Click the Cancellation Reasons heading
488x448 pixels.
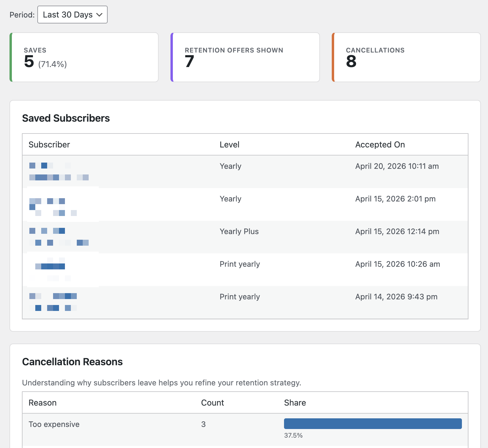[72, 362]
